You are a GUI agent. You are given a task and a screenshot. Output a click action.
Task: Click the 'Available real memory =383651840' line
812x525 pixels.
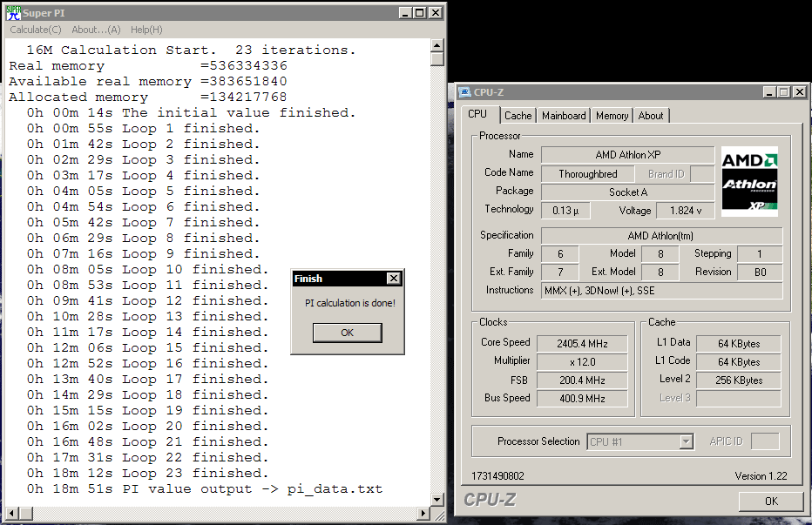[148, 81]
